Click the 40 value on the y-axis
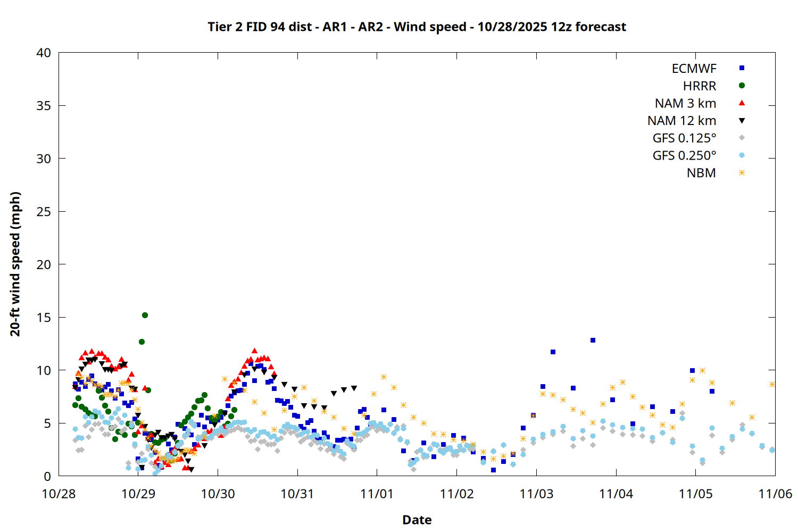The image size is (798, 532). point(44,53)
